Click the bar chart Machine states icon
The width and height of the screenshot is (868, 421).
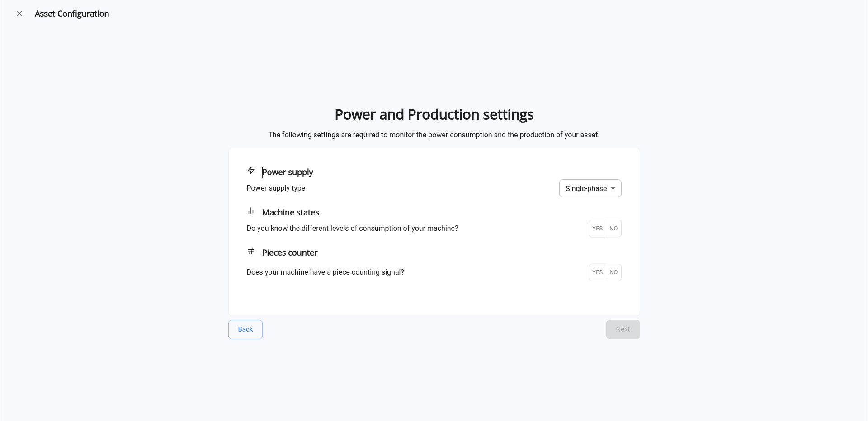coord(251,210)
